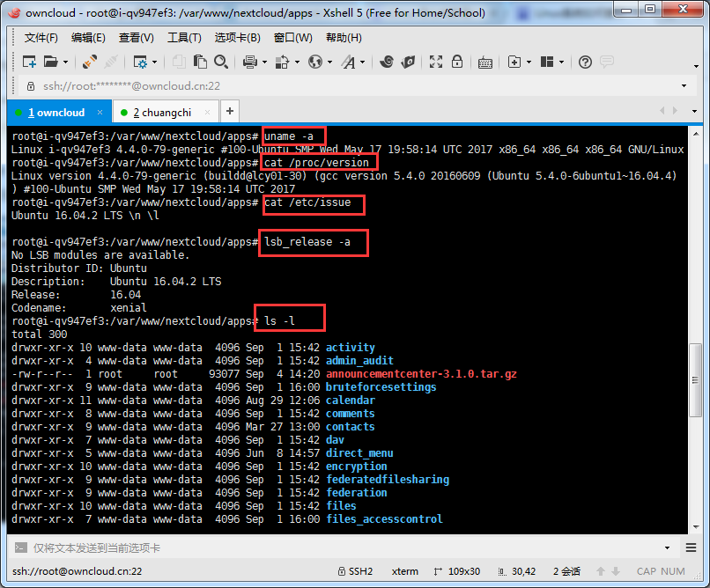Open the 编辑(E) menu
The height and width of the screenshot is (588, 710).
click(88, 38)
